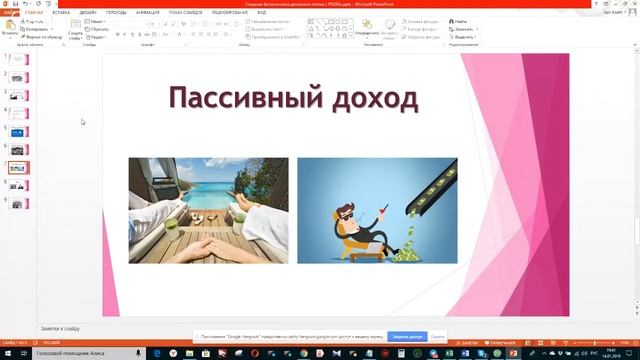This screenshot has width=640, height=360.
Task: Open Microsoft Edge from the taskbar
Action: pyautogui.click(x=157, y=353)
